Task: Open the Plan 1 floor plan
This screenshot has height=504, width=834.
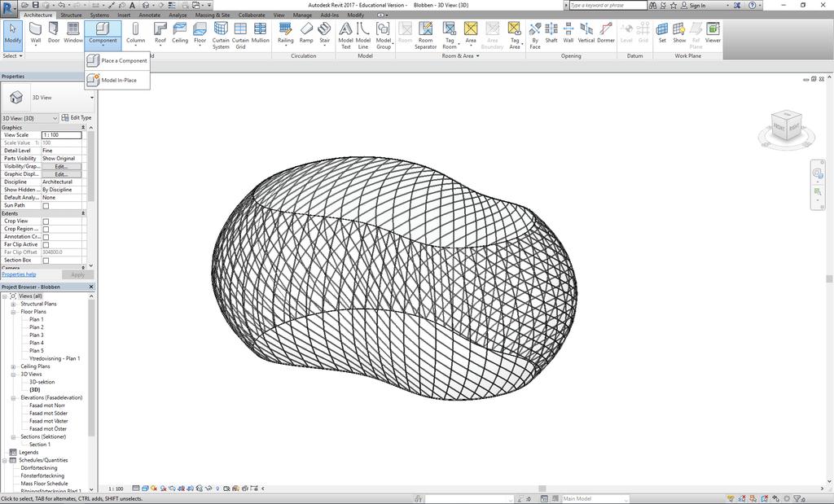Action: click(x=36, y=319)
